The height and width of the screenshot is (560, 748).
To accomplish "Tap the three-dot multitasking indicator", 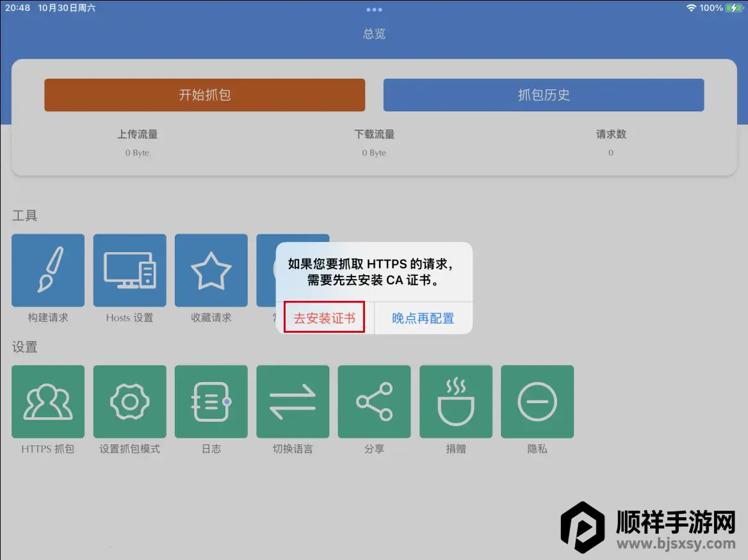I will click(374, 9).
